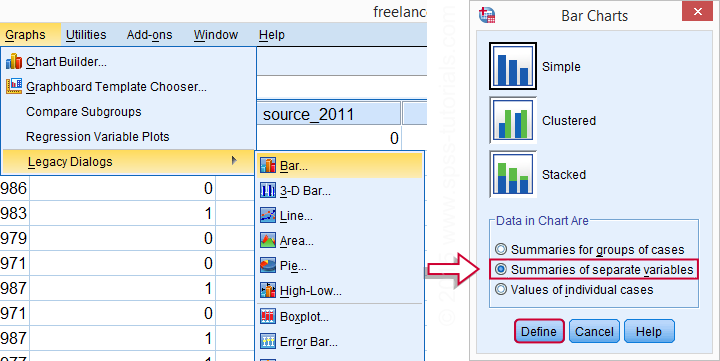
Task: Click the Area chart icon
Action: pyautogui.click(x=268, y=240)
